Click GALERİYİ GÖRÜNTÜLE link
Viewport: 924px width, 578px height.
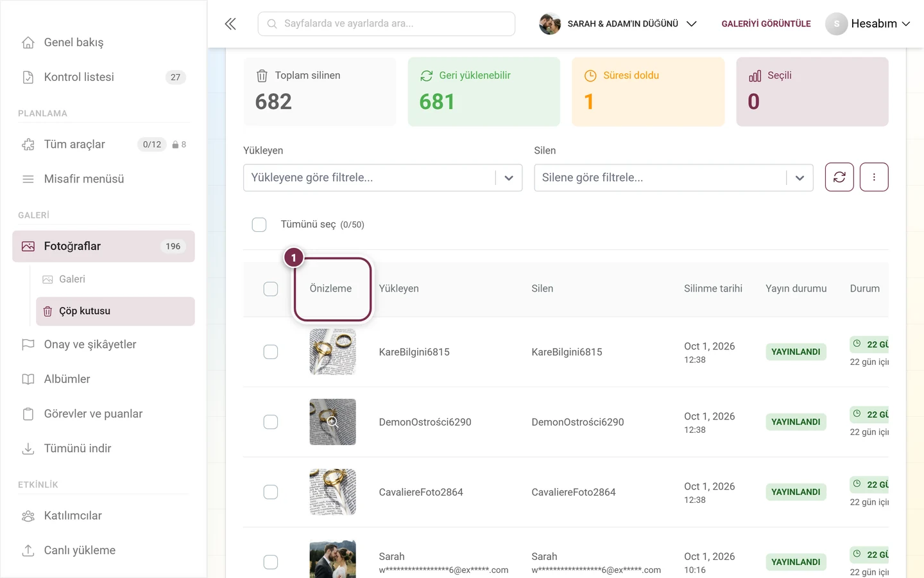[766, 24]
